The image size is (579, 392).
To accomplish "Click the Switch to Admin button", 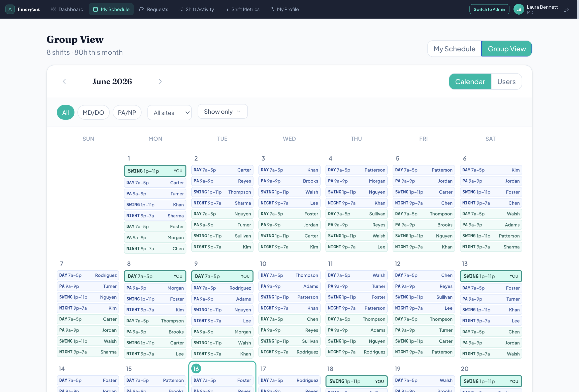I will 489,9.
